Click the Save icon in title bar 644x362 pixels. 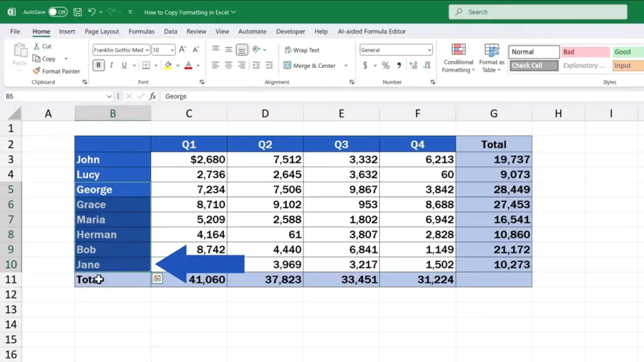[77, 12]
